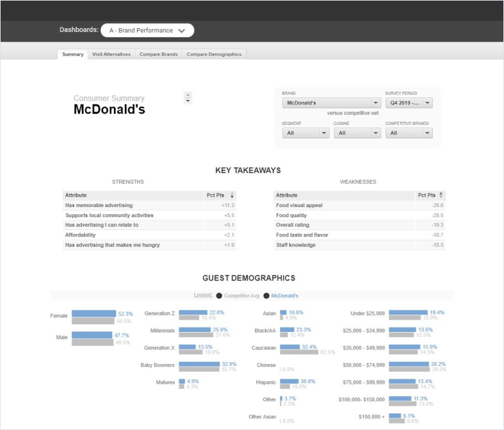Click the Matures demographic label

[x=165, y=382]
